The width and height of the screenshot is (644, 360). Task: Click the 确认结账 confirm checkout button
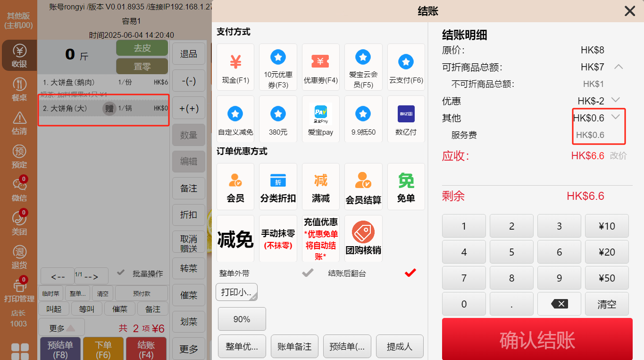(x=537, y=340)
